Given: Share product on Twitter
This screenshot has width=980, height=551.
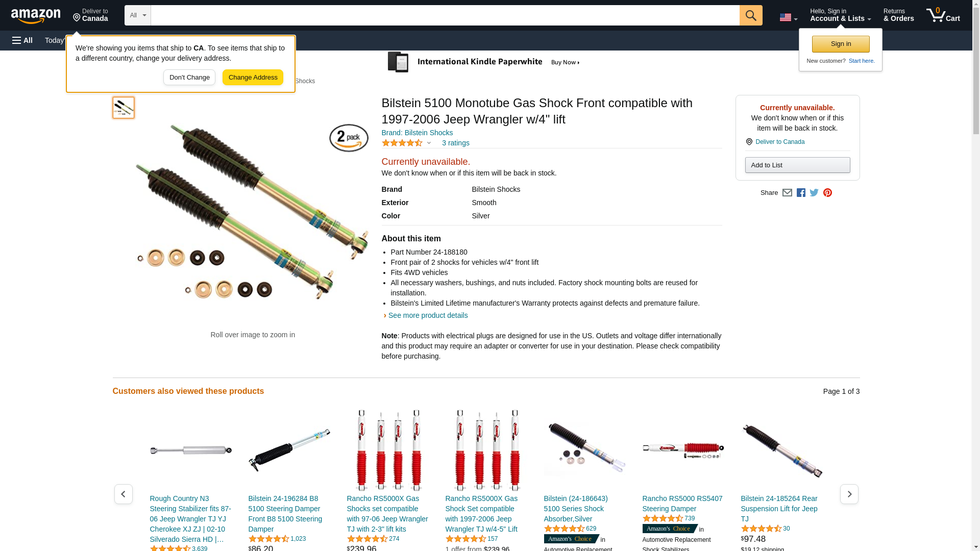Looking at the screenshot, I should [814, 193].
